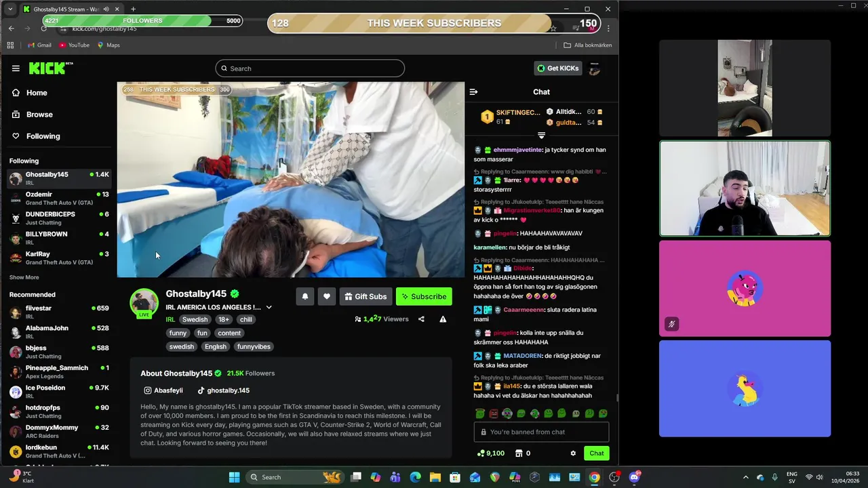This screenshot has width=868, height=488.
Task: Click the 18+ tag
Action: pos(224,319)
